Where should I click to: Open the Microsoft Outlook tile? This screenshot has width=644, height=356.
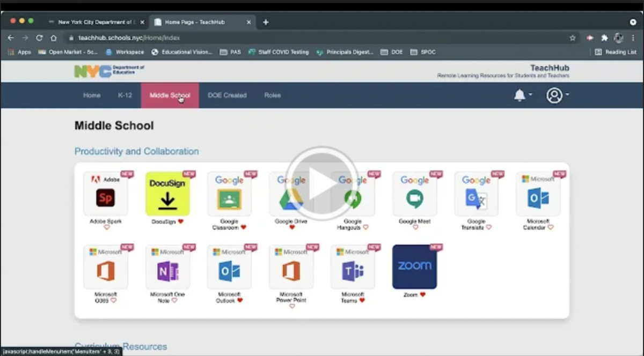tap(229, 267)
